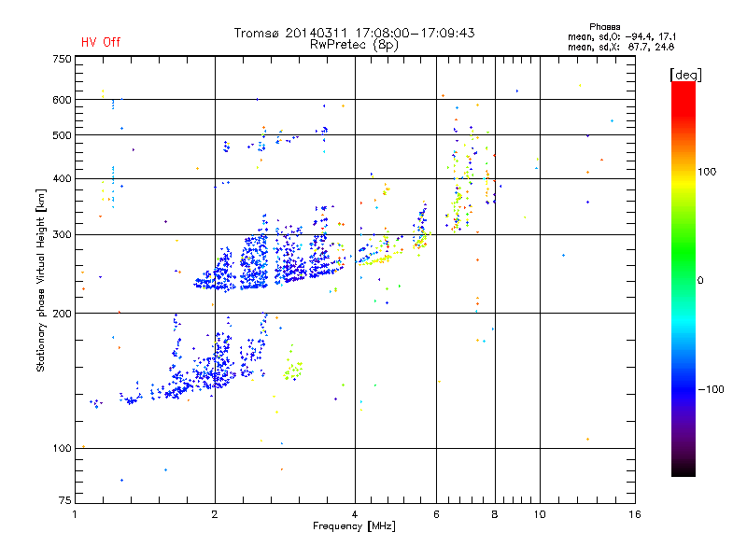The height and width of the screenshot is (560, 747).
Task: Click the frequency axis tick label "1"
Action: tap(75, 514)
